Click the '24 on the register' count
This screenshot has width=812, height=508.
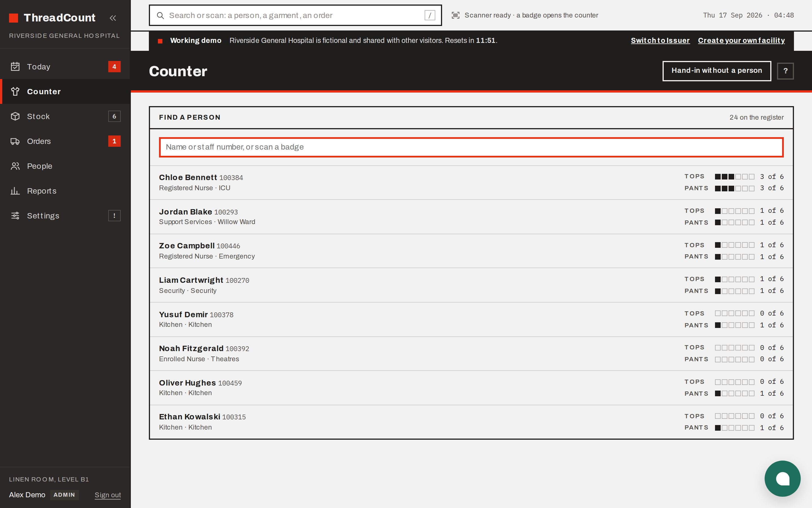pos(756,117)
